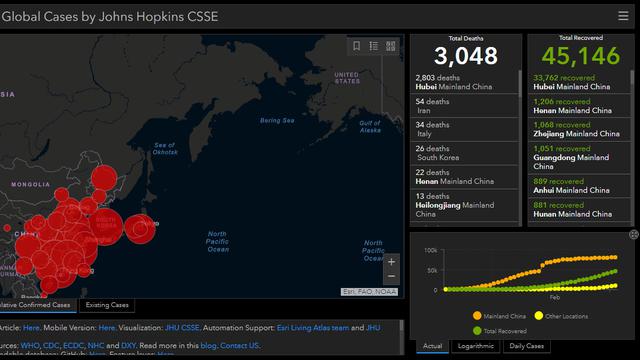The image size is (640, 360).
Task: Open the basemap gallery grid icon
Action: point(391,46)
